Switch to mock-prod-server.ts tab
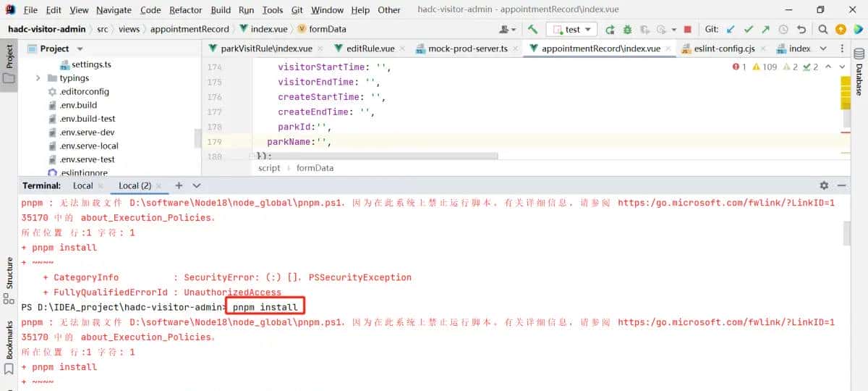Screen dimensions: 868x391 pos(467,49)
